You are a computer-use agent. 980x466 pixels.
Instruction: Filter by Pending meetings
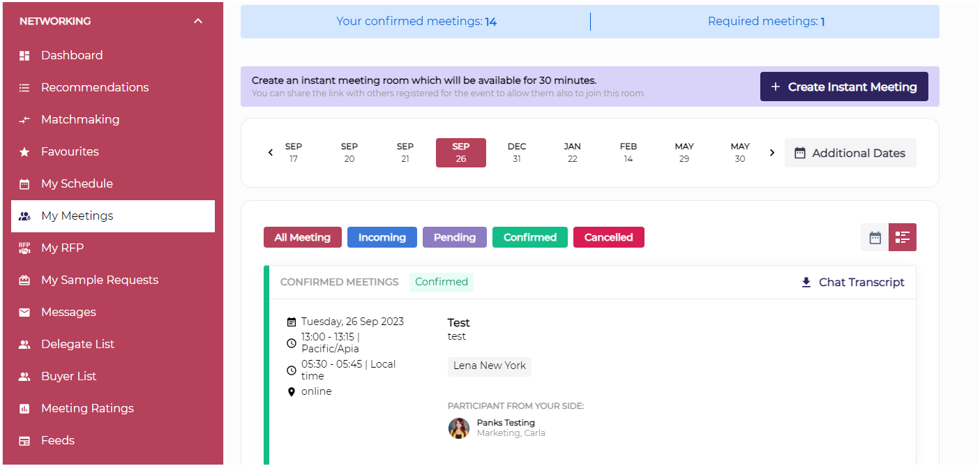point(455,237)
